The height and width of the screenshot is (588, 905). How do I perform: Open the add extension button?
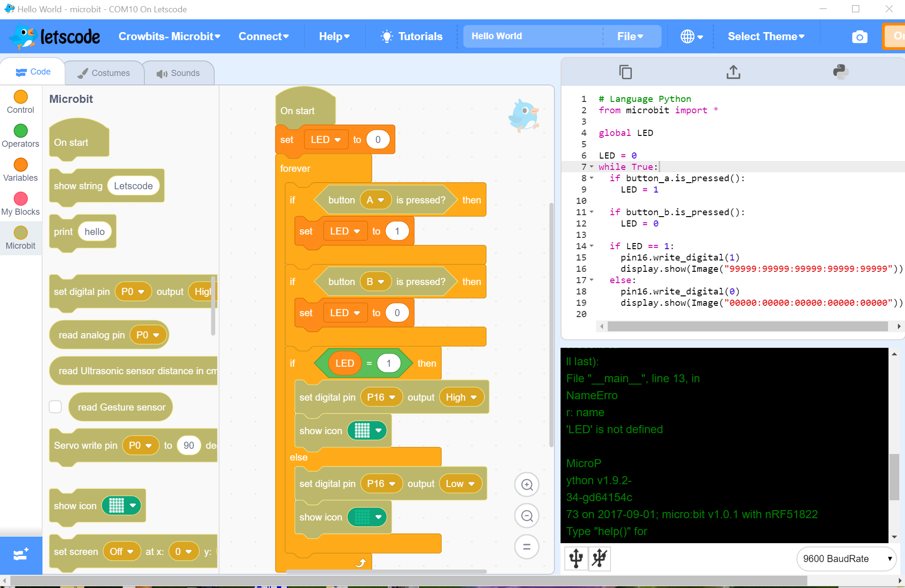[21, 555]
